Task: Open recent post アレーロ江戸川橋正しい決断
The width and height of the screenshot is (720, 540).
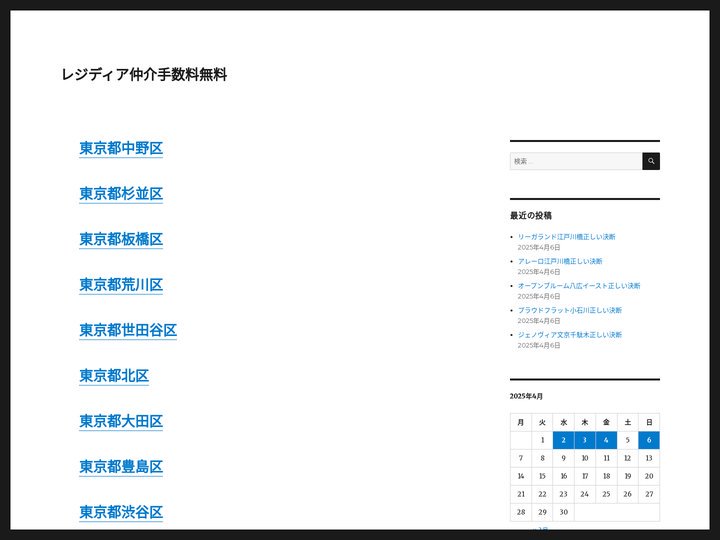Action: coord(560,261)
